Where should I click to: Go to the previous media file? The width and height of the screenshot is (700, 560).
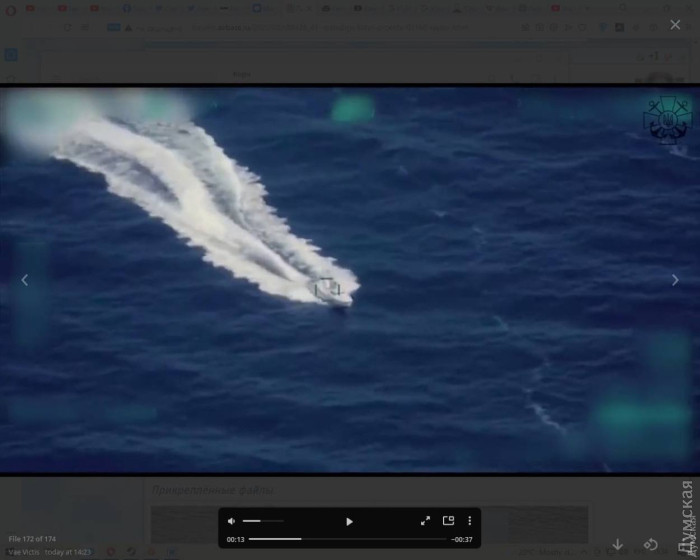tap(26, 280)
